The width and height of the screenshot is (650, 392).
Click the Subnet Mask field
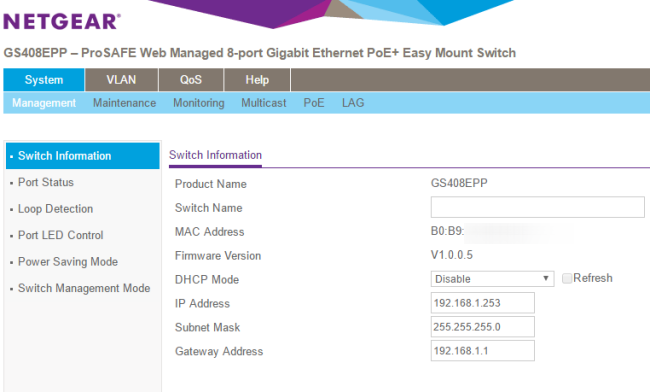(x=483, y=327)
